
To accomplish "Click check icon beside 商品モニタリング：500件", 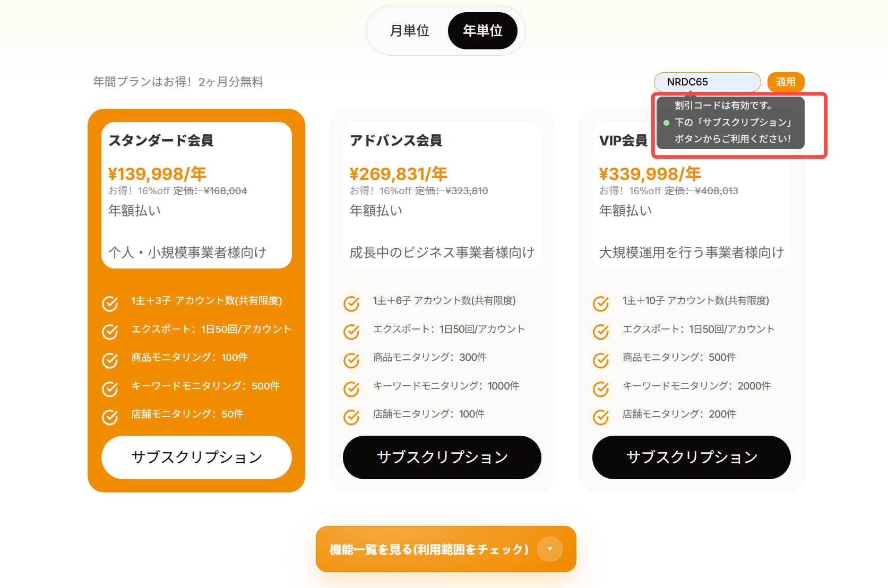I will click(601, 360).
